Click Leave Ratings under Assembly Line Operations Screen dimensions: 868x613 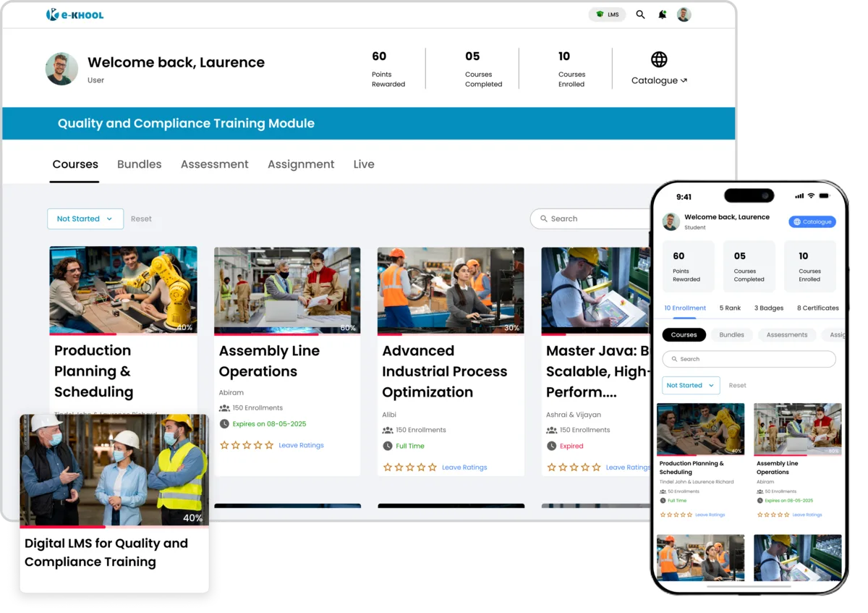(x=301, y=445)
